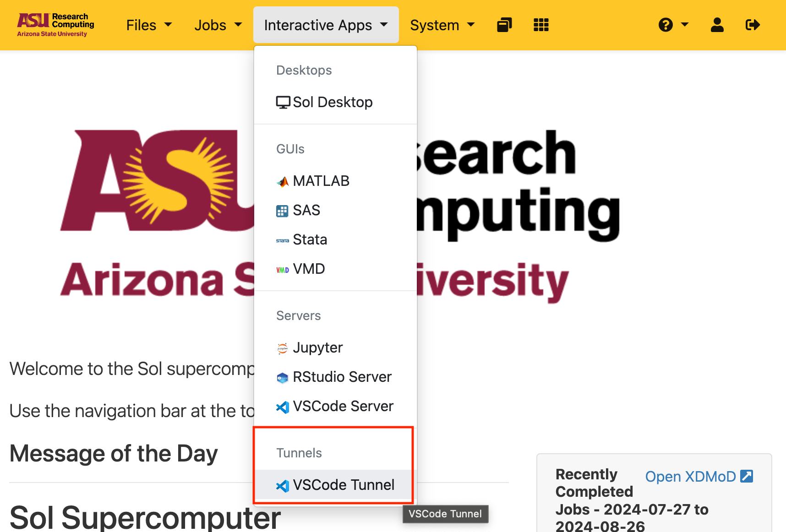The image size is (786, 532).
Task: Click the Jupyter logo icon
Action: tap(283, 348)
